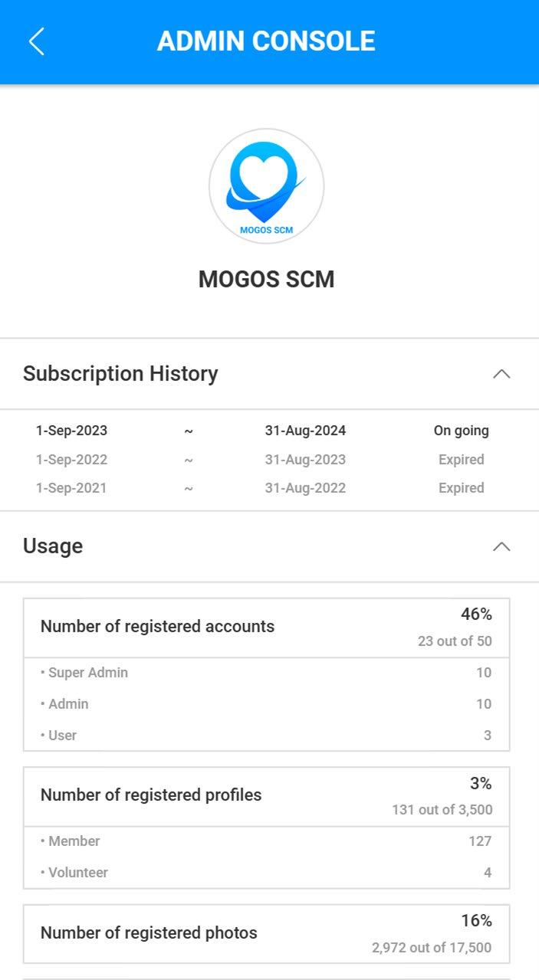539x980 pixels.
Task: Tap the MOGOS SCM organization name
Action: click(x=267, y=280)
